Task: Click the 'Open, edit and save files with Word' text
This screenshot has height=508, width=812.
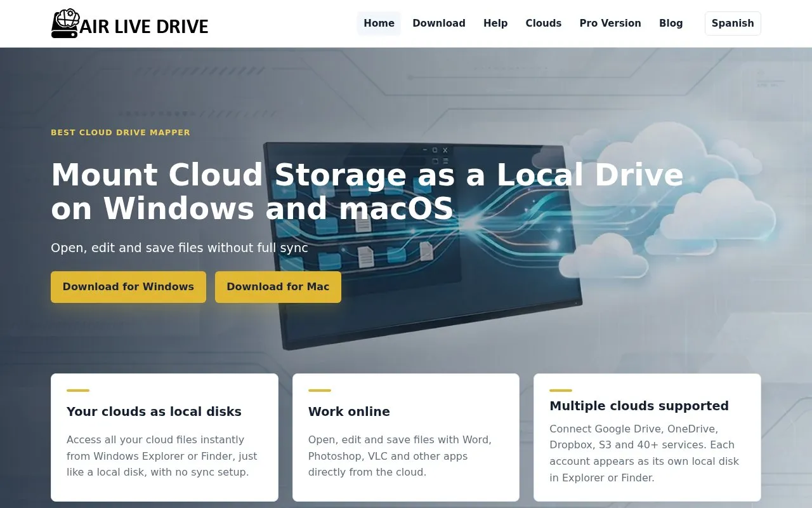Action: pyautogui.click(x=400, y=456)
